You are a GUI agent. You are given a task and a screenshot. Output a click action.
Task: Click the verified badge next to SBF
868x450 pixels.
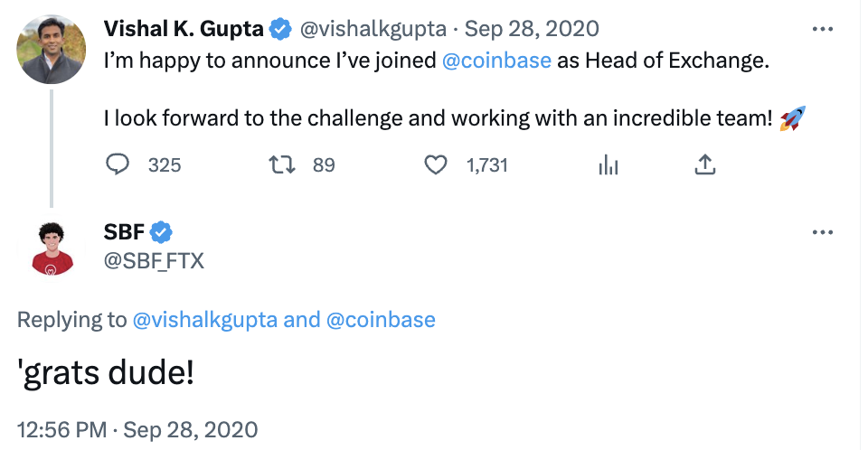pyautogui.click(x=161, y=232)
